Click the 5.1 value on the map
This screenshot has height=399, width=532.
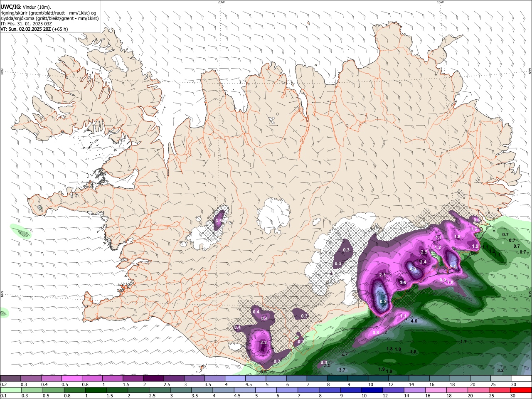453,266
